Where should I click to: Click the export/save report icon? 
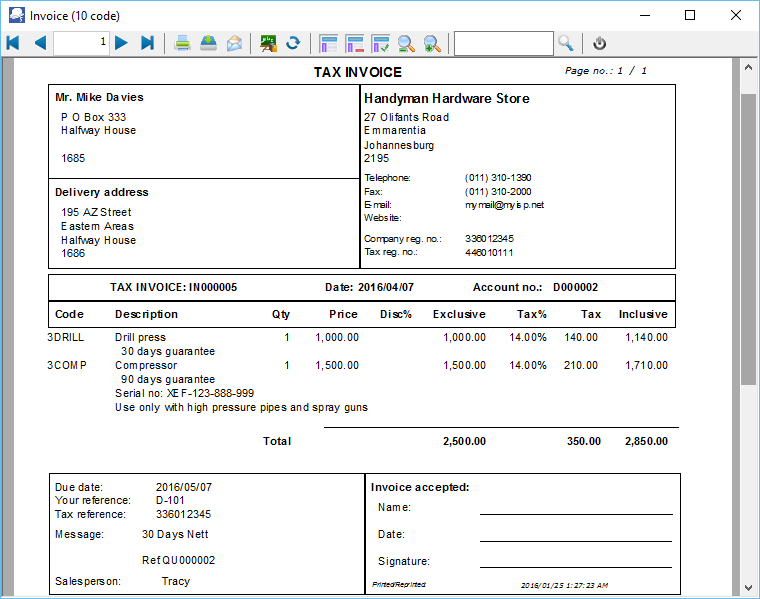click(x=208, y=43)
